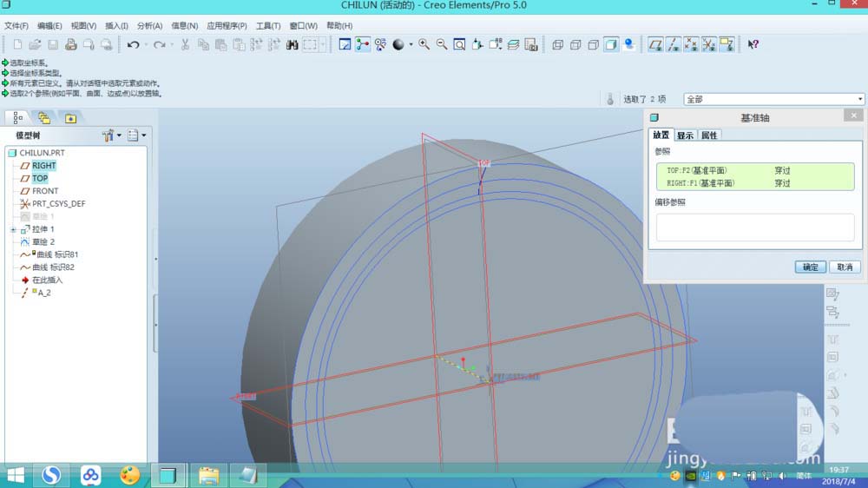Open the 全部 selection filter dropdown

pos(773,99)
